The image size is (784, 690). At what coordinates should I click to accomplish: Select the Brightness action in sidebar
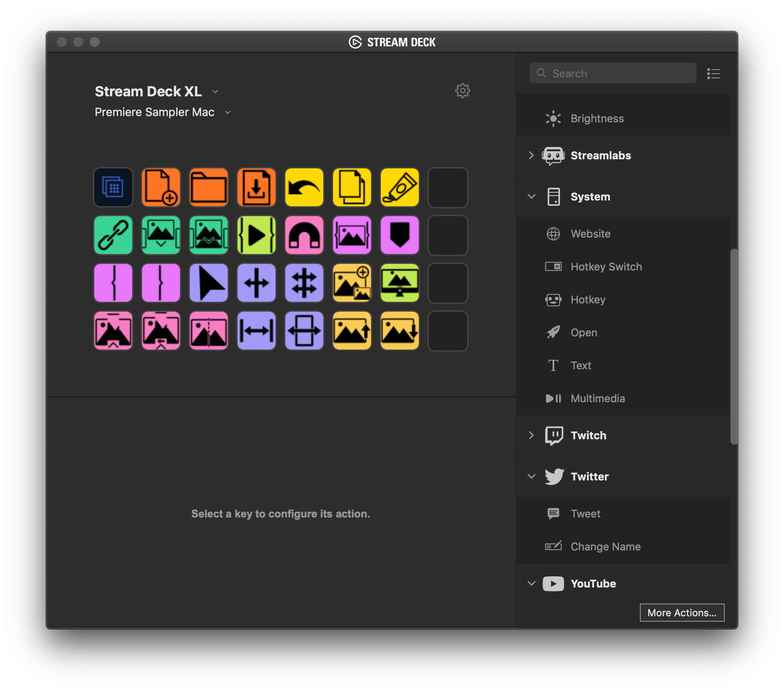pyautogui.click(x=597, y=118)
